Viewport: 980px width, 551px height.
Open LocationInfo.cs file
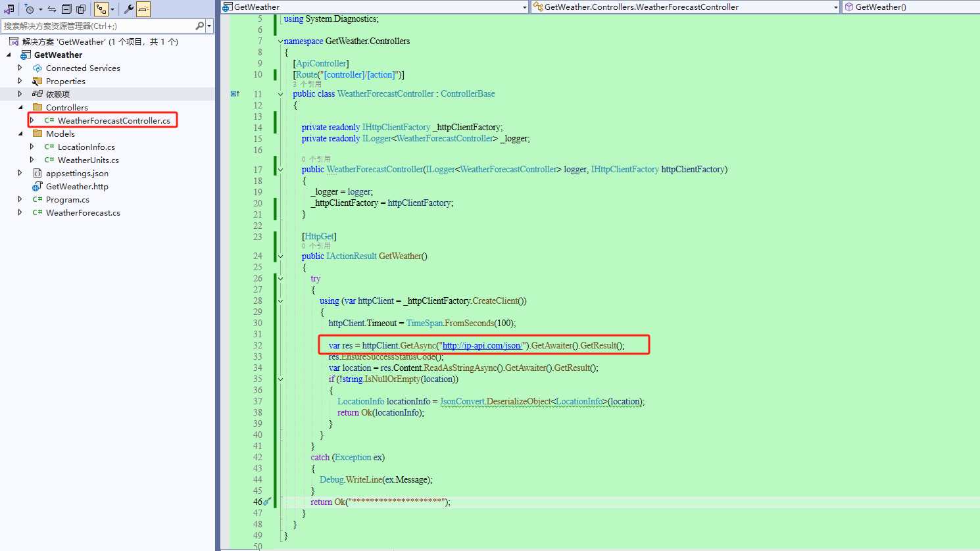click(86, 147)
